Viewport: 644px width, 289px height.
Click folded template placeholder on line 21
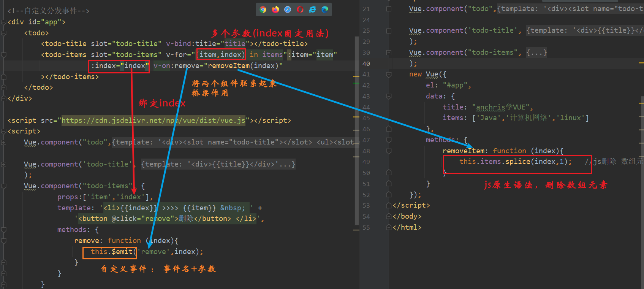[571, 9]
